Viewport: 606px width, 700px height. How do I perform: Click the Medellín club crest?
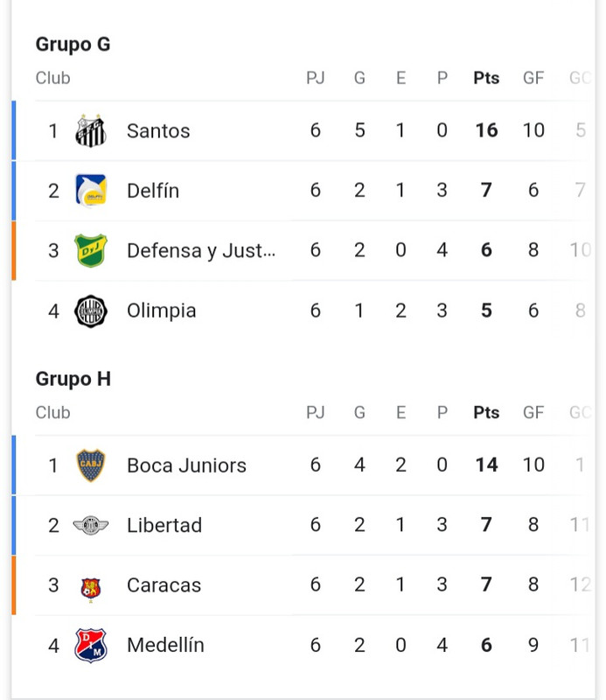tap(91, 645)
